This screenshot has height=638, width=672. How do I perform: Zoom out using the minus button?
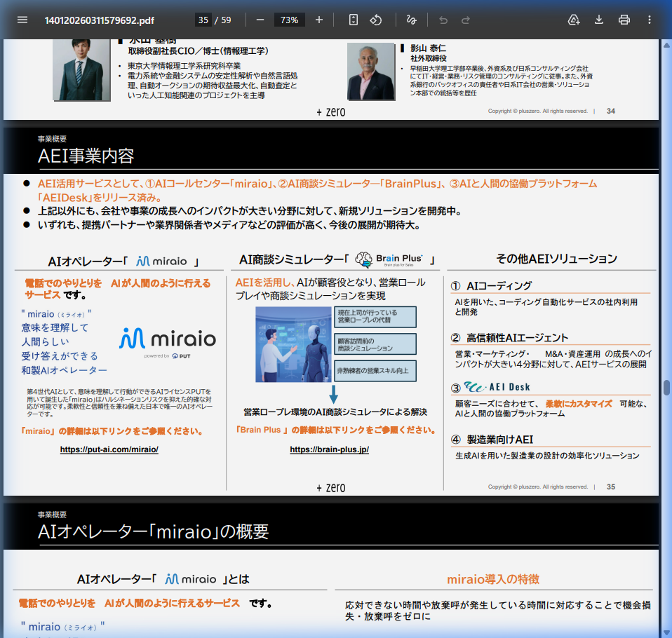(260, 20)
